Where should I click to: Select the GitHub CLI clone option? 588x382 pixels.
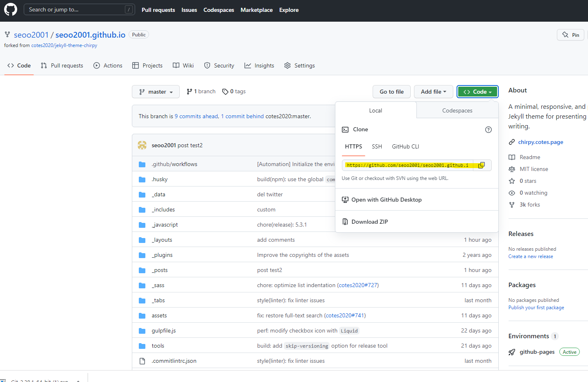point(405,146)
